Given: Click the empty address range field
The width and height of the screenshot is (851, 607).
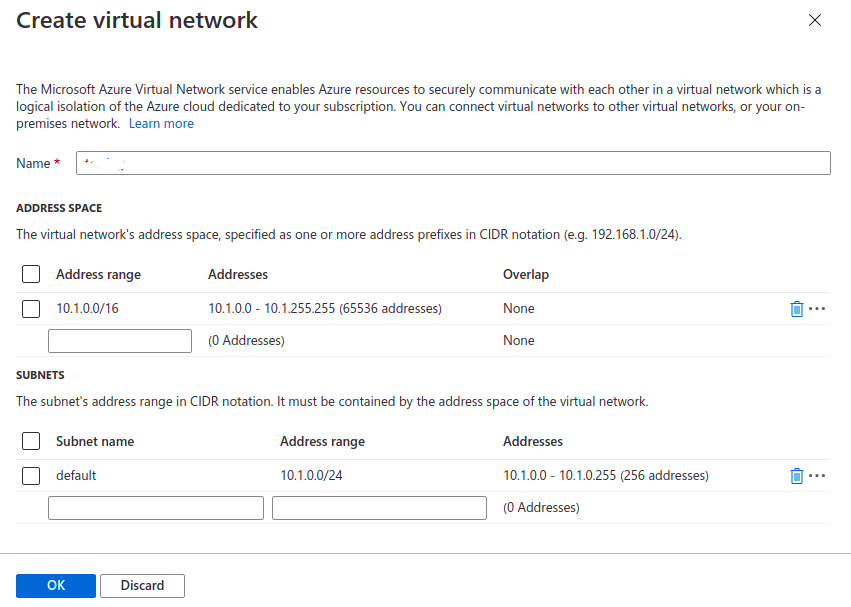Looking at the screenshot, I should [x=119, y=340].
